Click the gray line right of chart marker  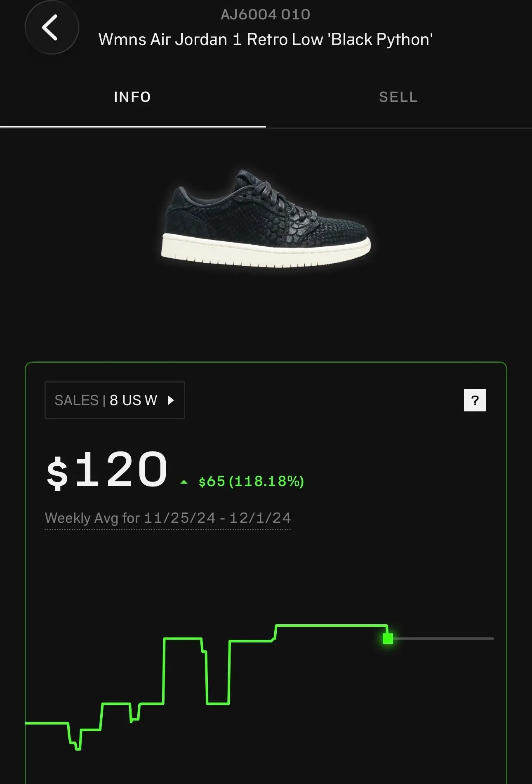point(443,638)
